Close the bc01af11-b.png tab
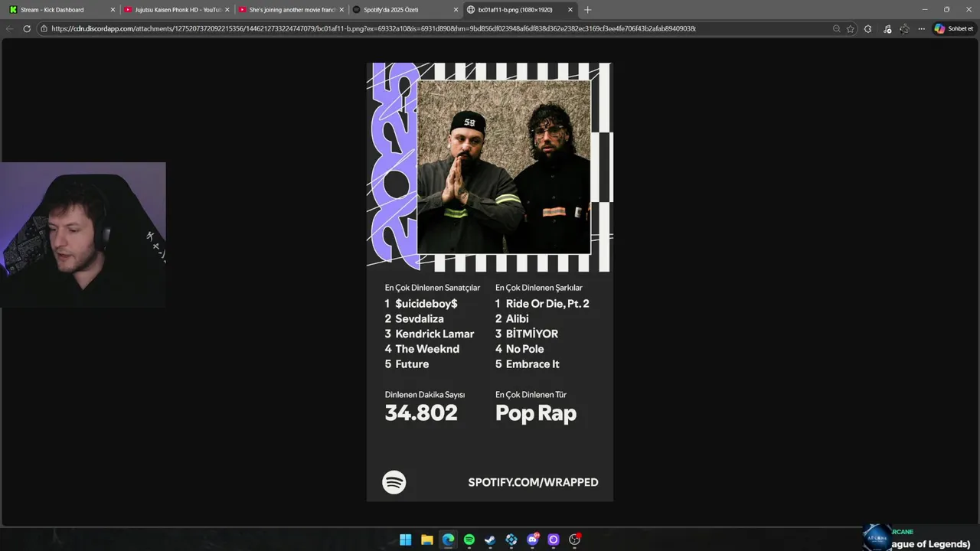The width and height of the screenshot is (980, 551). (570, 10)
